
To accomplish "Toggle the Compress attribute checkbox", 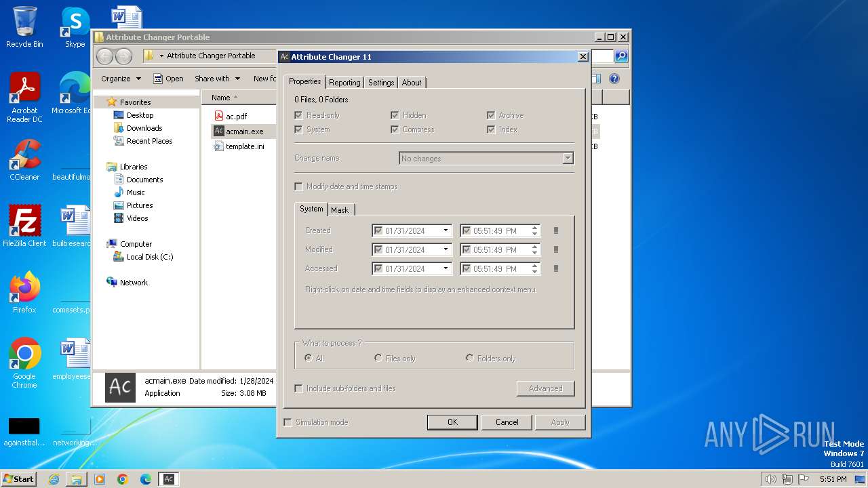I will point(395,129).
